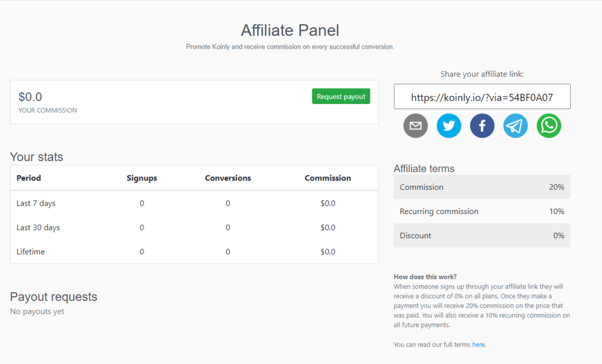602x364 pixels.
Task: Click the 'Share your affiliate link:' label
Action: click(482, 74)
